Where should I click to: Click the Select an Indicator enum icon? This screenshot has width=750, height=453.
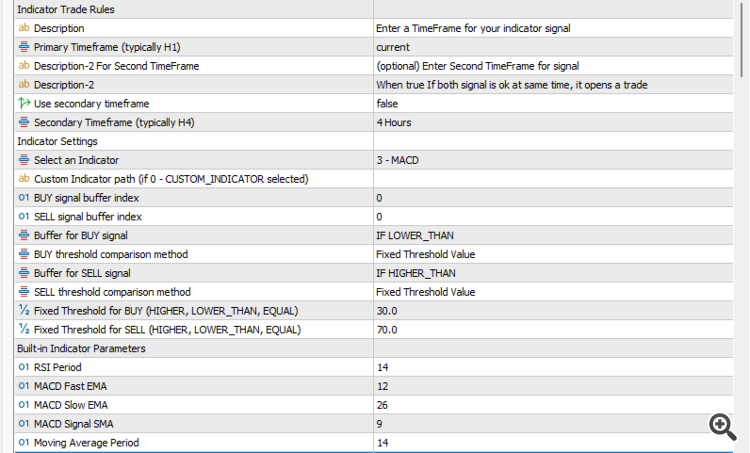[x=24, y=160]
